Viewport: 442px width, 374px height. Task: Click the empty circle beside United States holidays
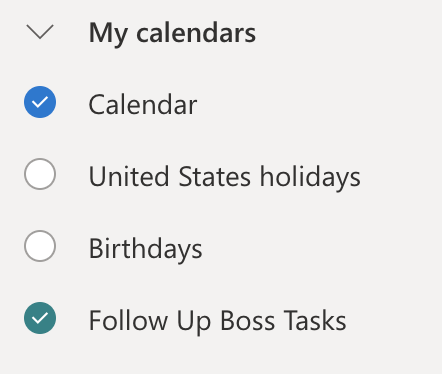(40, 174)
